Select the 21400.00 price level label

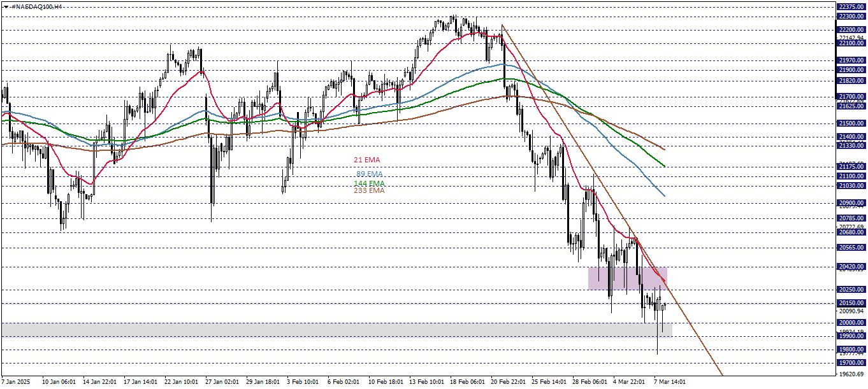(x=852, y=137)
